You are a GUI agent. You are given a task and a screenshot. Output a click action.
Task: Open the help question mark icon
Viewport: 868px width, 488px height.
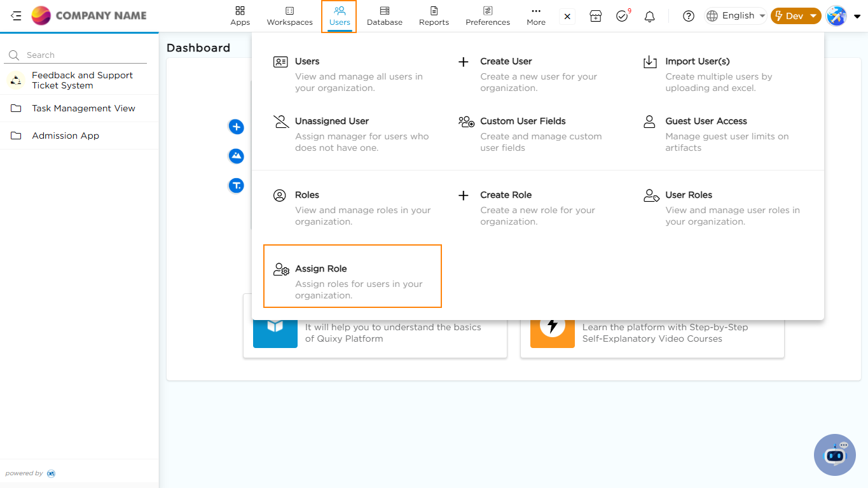point(688,17)
